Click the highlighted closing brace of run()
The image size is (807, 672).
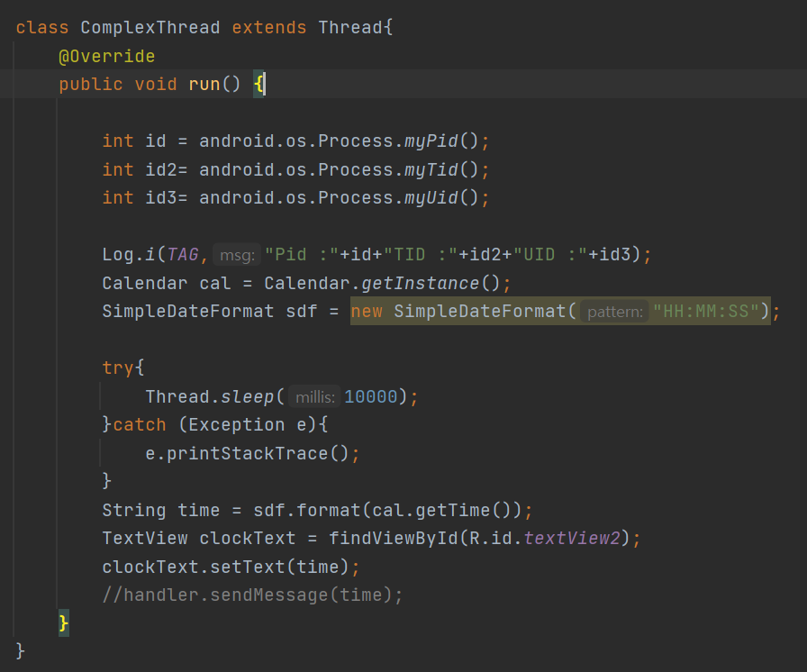pyautogui.click(x=63, y=623)
